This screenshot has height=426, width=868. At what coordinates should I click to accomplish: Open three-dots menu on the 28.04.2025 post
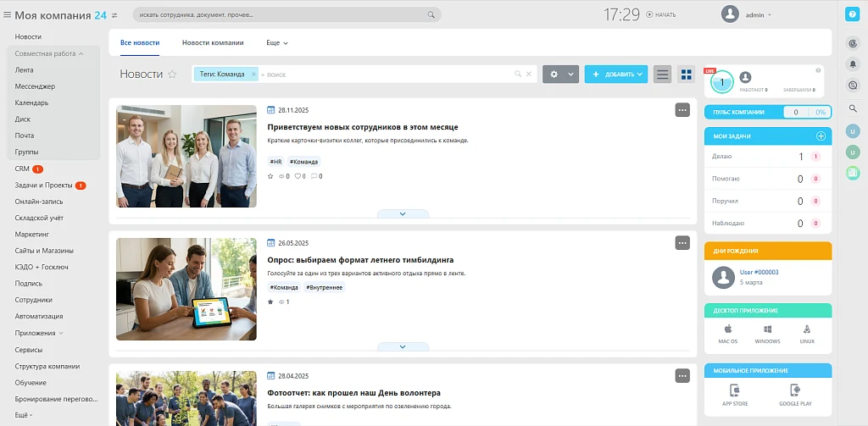[682, 376]
